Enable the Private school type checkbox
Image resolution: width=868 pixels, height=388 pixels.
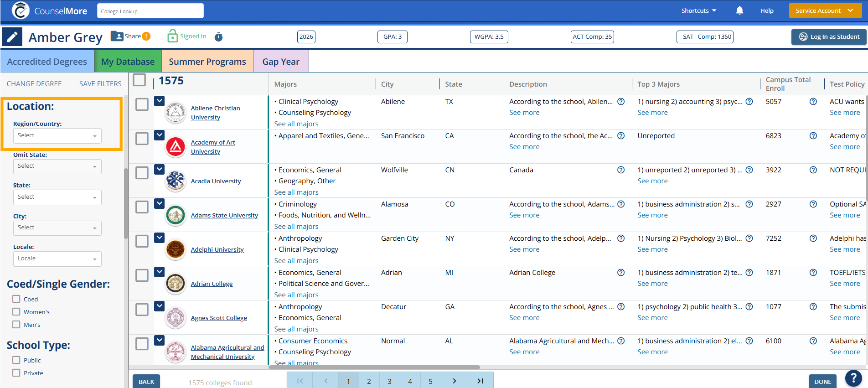coord(16,373)
